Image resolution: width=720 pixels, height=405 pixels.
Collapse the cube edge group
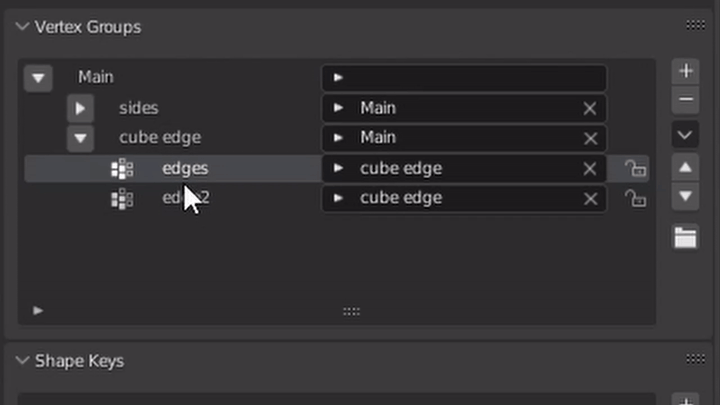point(80,138)
